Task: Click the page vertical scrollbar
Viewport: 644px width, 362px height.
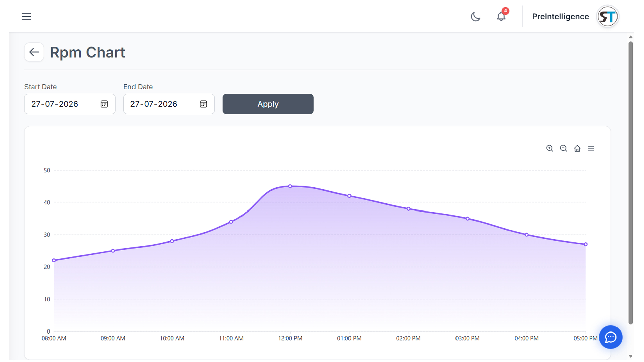Action: (x=631, y=183)
